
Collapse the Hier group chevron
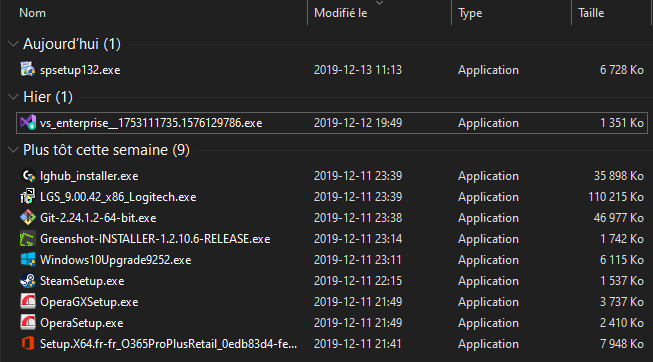coord(13,97)
